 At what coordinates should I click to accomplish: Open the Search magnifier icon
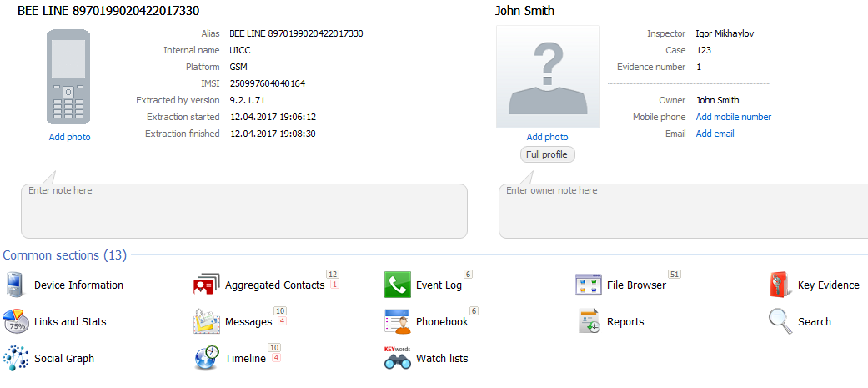coord(780,321)
